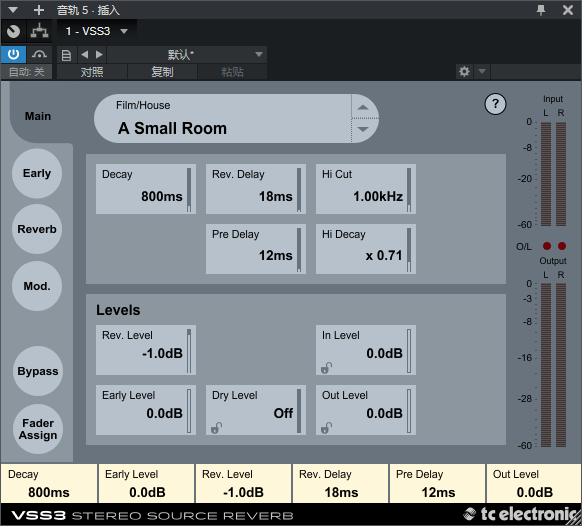
Task: Click the Levels section heading
Action: coord(118,310)
